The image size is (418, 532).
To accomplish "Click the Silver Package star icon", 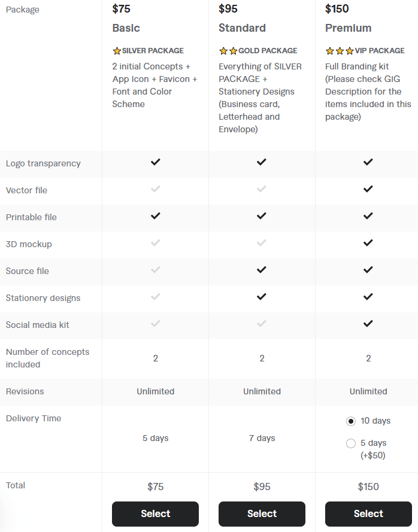I will pyautogui.click(x=117, y=51).
